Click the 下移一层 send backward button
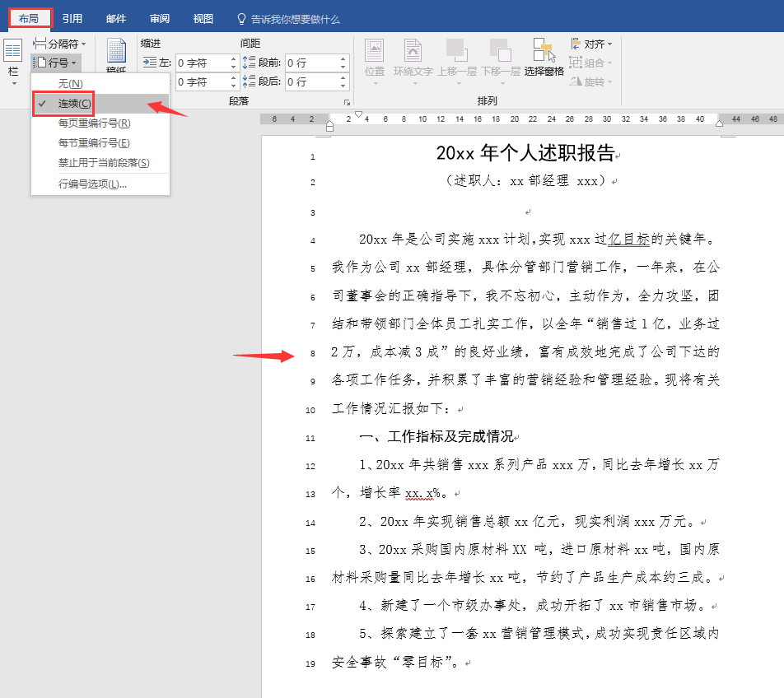 pos(501,62)
